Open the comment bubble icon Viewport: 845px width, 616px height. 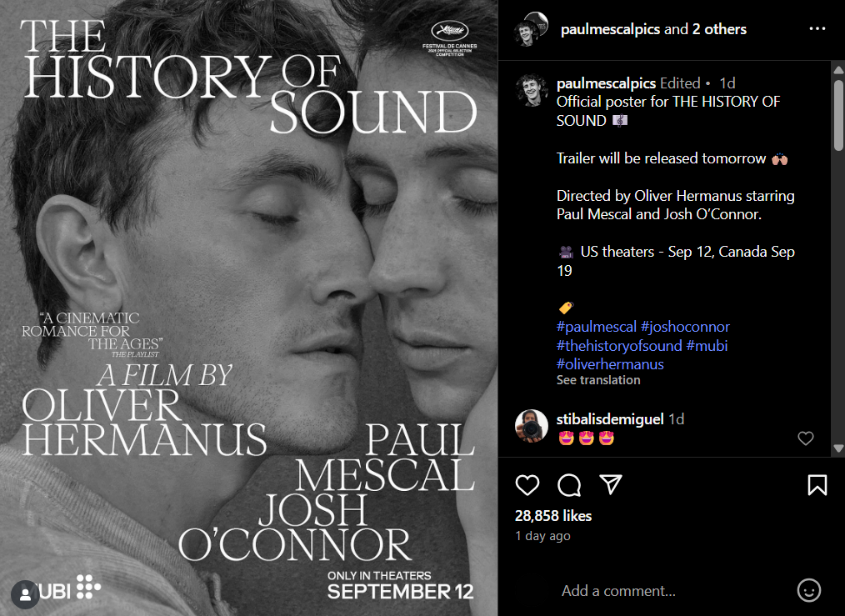(569, 485)
